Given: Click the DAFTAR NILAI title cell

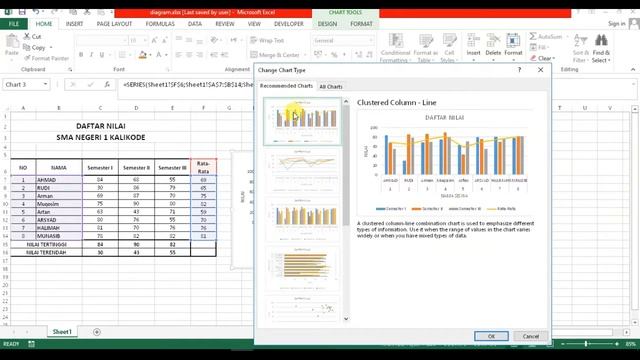Looking at the screenshot, I should point(101,126).
